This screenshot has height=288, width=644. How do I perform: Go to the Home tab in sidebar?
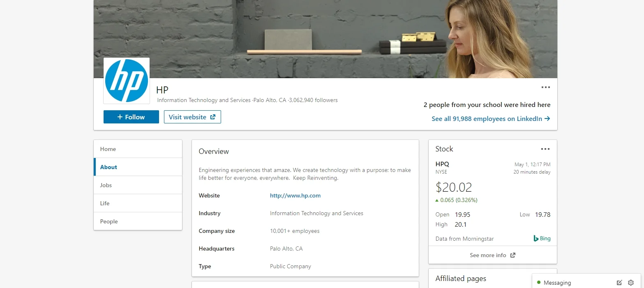138,149
